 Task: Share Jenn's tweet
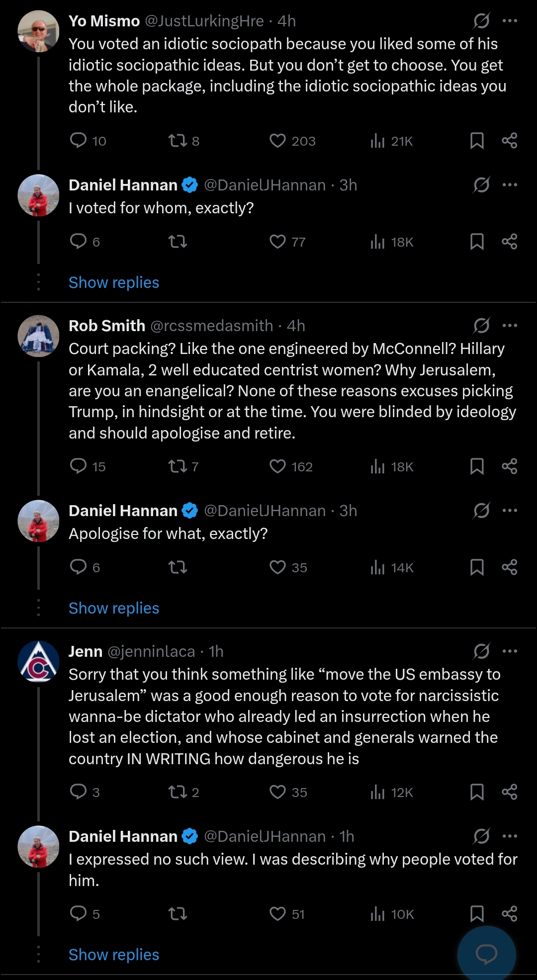(x=509, y=792)
